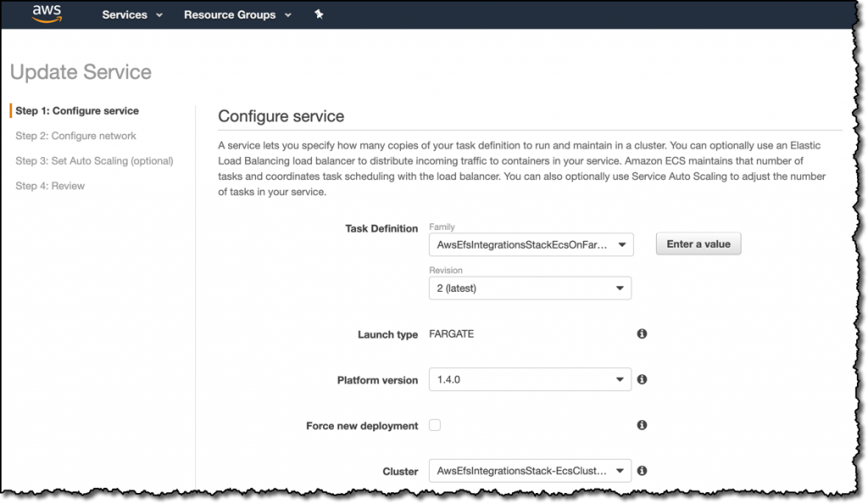
Task: Open the Cluster dropdown
Action: (530, 471)
